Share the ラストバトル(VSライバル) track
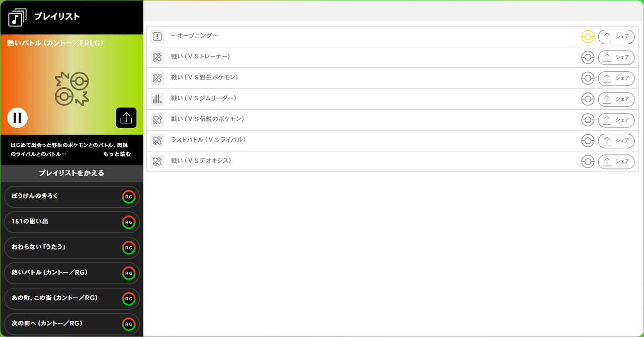The width and height of the screenshot is (644, 337). [x=616, y=140]
